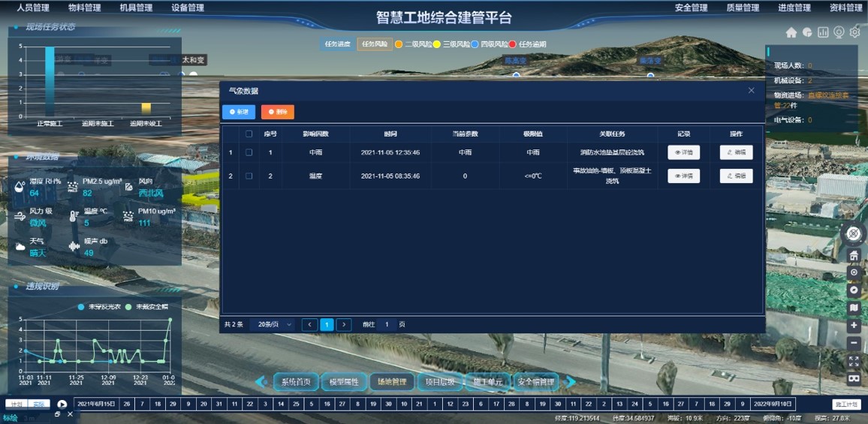868x424 pixels.
Task: Zoom in the map with the plus button
Action: coord(854,326)
